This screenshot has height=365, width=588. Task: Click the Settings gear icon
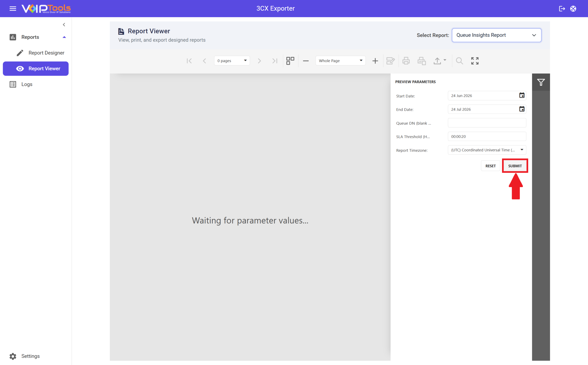13,356
